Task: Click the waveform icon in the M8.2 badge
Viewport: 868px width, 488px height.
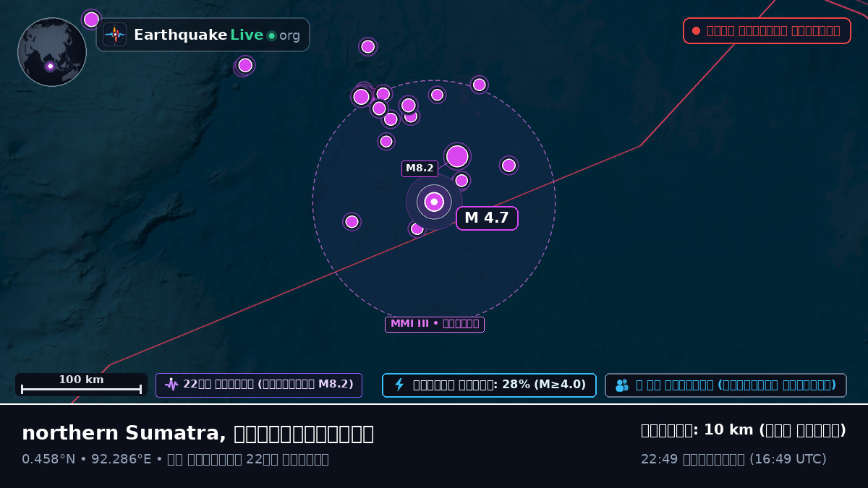Action: pos(171,385)
